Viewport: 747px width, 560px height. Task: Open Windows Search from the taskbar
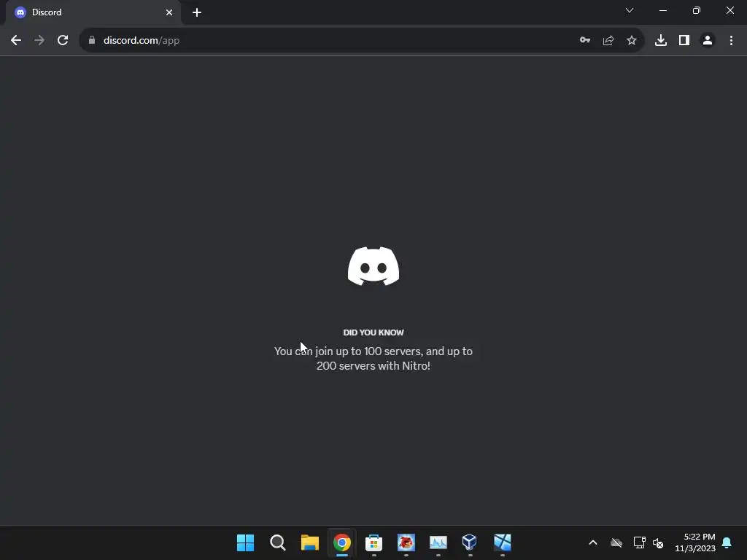tap(278, 542)
